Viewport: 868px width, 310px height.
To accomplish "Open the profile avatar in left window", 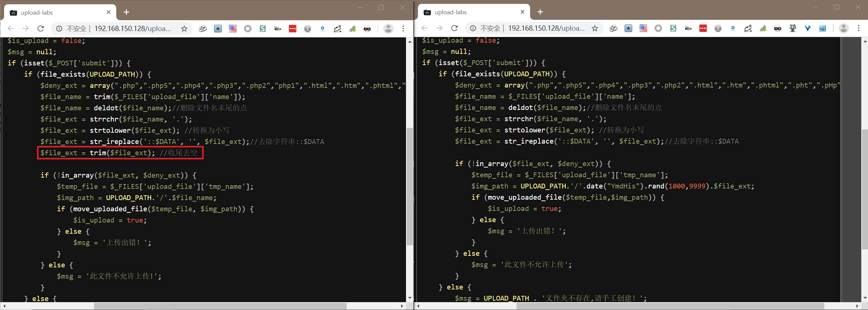I will (x=388, y=28).
